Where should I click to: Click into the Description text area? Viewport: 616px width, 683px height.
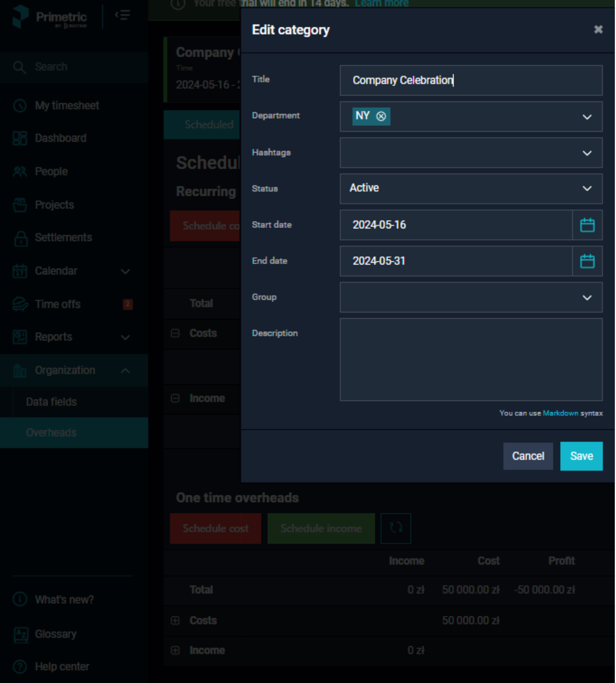[x=471, y=360]
